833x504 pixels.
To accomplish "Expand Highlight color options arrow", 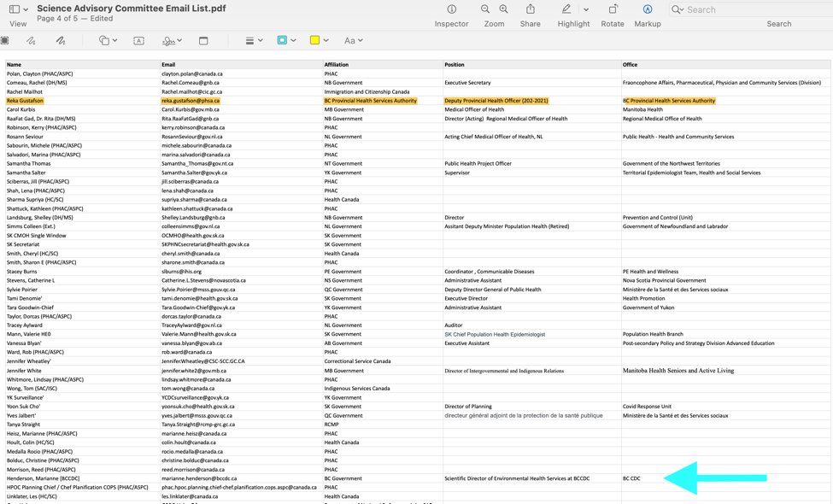I will click(586, 9).
